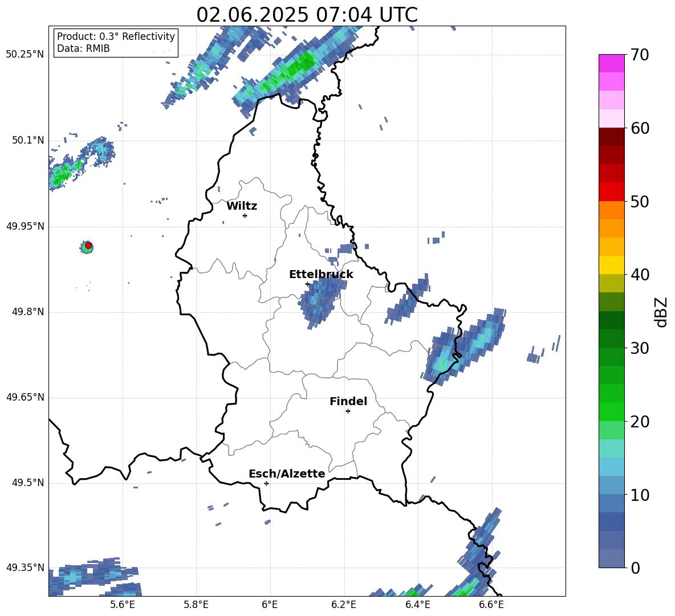
Task: Select the Esch/Alzette city label
Action: [x=287, y=474]
